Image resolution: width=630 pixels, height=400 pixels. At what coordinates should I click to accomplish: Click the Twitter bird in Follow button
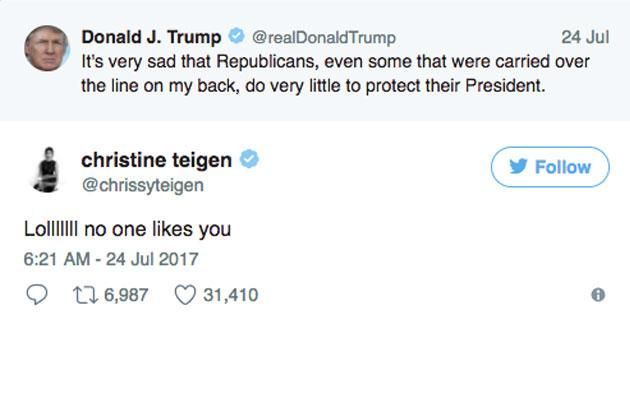click(x=519, y=167)
